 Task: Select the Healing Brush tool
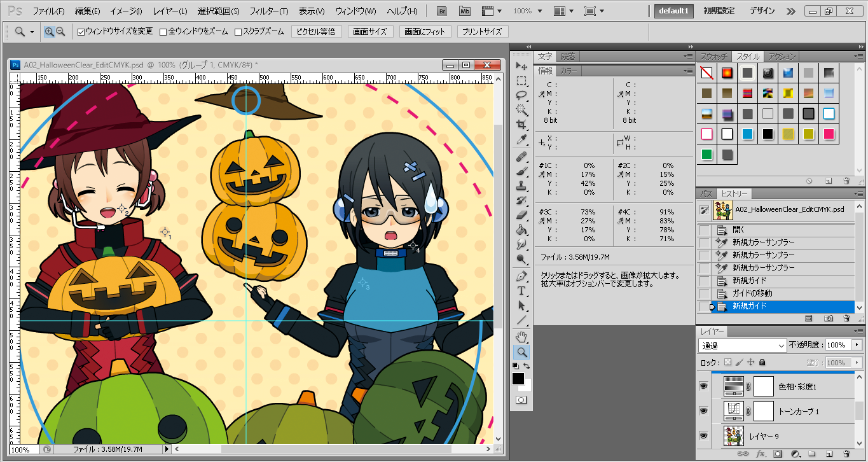click(x=521, y=157)
